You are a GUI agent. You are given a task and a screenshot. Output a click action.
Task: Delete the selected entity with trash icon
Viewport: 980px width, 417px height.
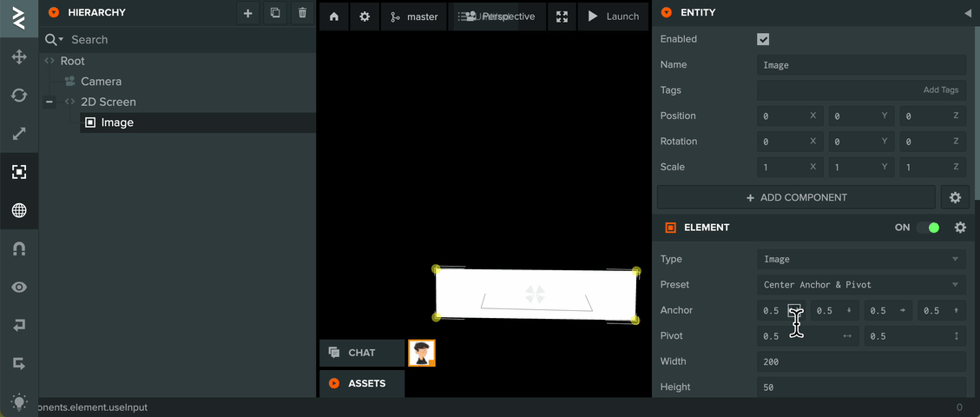pos(302,12)
